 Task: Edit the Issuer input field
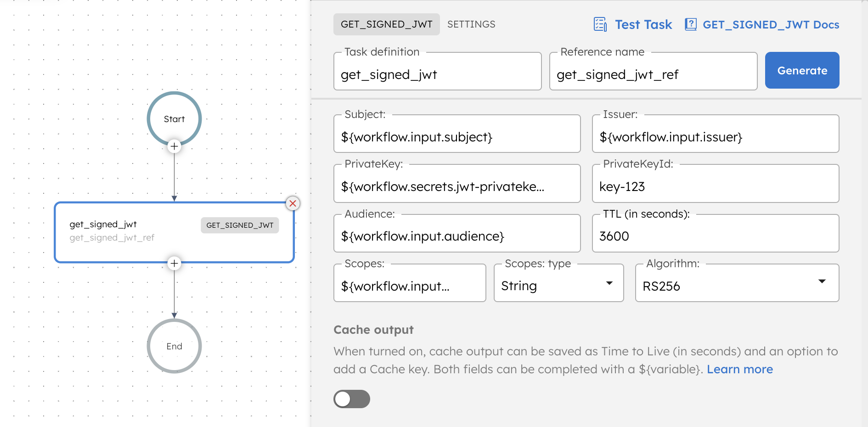pyautogui.click(x=716, y=134)
